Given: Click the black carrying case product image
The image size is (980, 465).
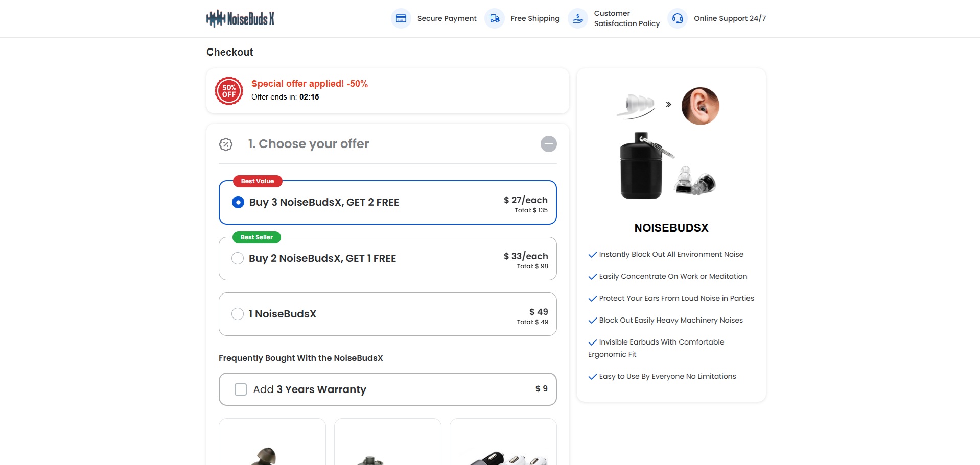Looking at the screenshot, I should (642, 167).
